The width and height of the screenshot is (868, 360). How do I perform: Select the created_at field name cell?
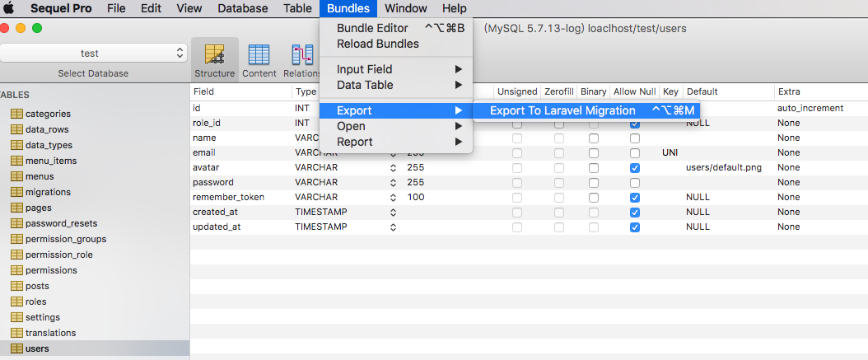[x=217, y=212]
